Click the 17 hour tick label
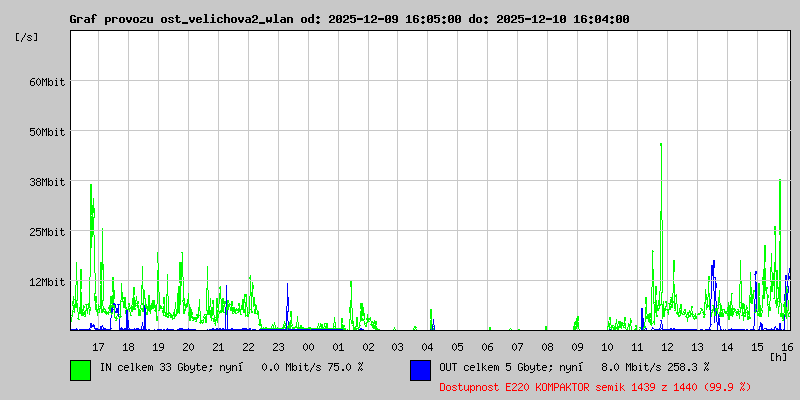The image size is (800, 400). click(98, 347)
